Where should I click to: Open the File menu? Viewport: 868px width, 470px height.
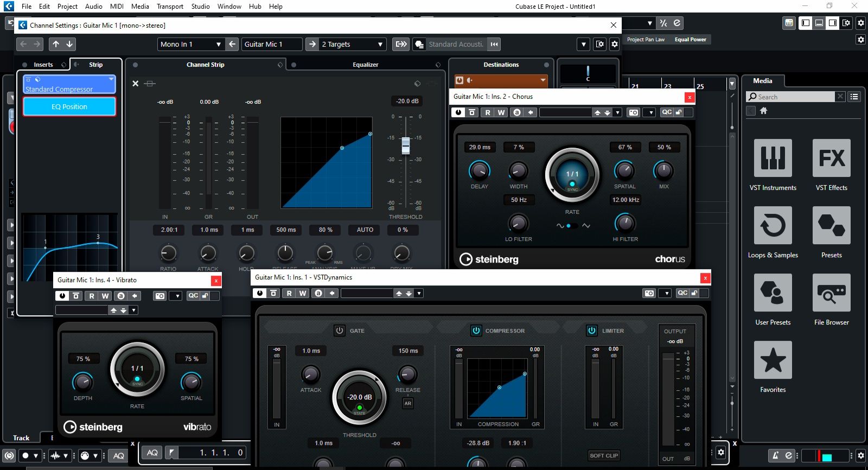pos(27,6)
